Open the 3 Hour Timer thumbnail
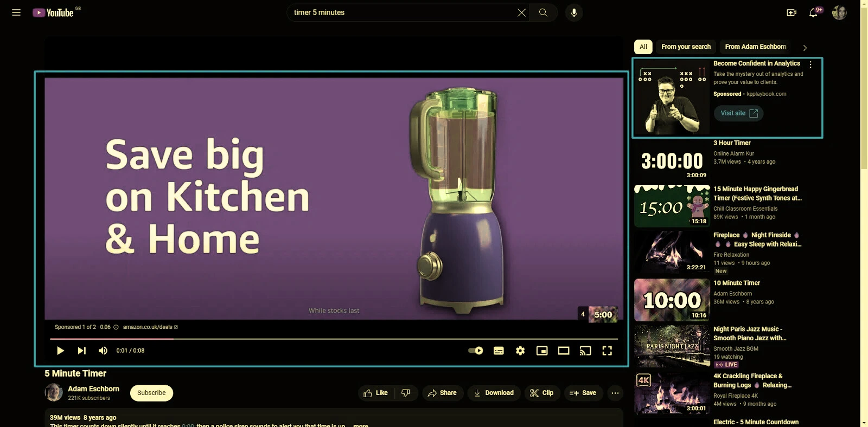 point(672,160)
